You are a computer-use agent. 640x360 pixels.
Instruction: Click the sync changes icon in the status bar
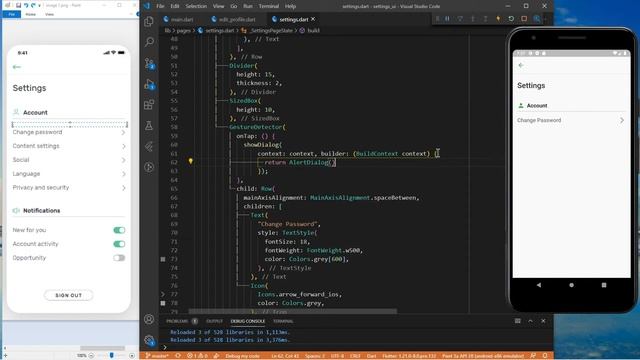pos(178,356)
